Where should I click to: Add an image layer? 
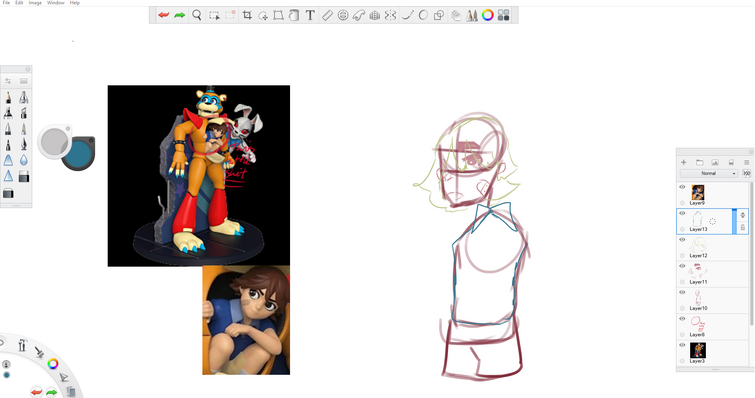715,162
